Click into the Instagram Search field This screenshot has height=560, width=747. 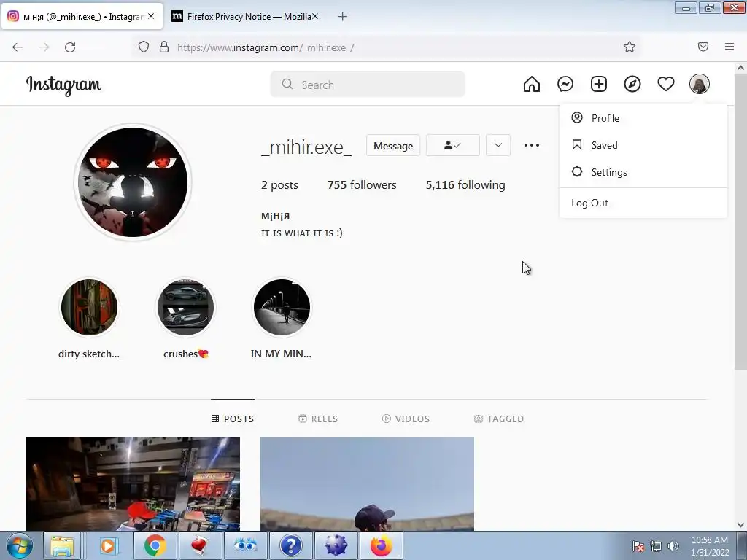tap(368, 85)
